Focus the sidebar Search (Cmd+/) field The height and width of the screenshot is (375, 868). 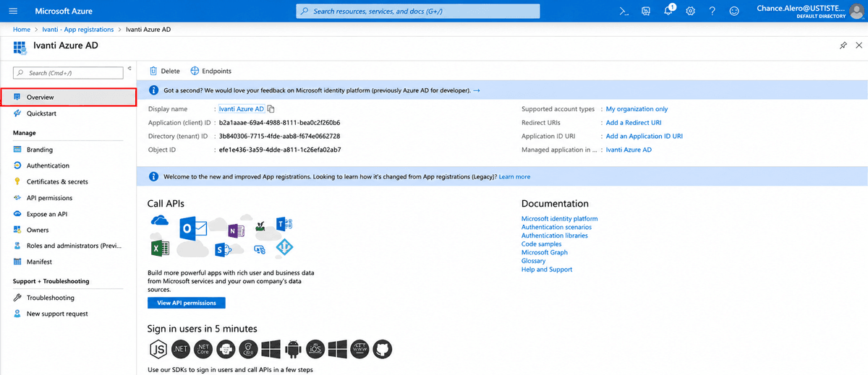[69, 73]
